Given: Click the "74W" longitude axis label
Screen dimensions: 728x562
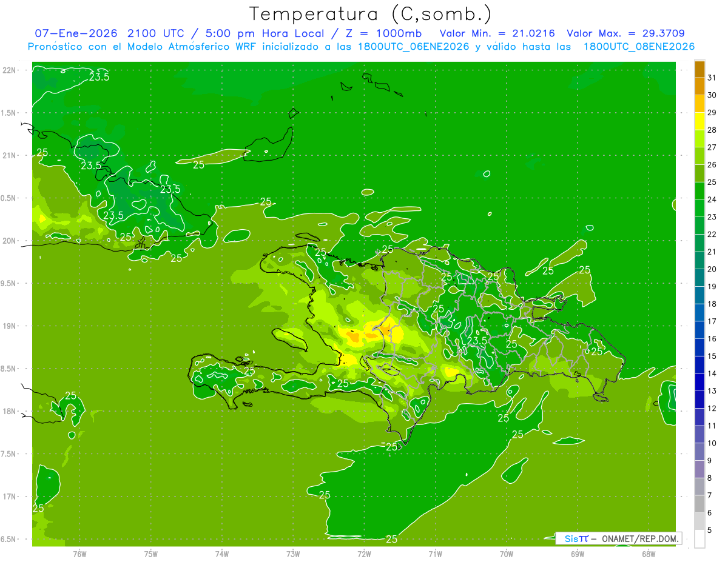Looking at the screenshot, I should click(222, 554).
